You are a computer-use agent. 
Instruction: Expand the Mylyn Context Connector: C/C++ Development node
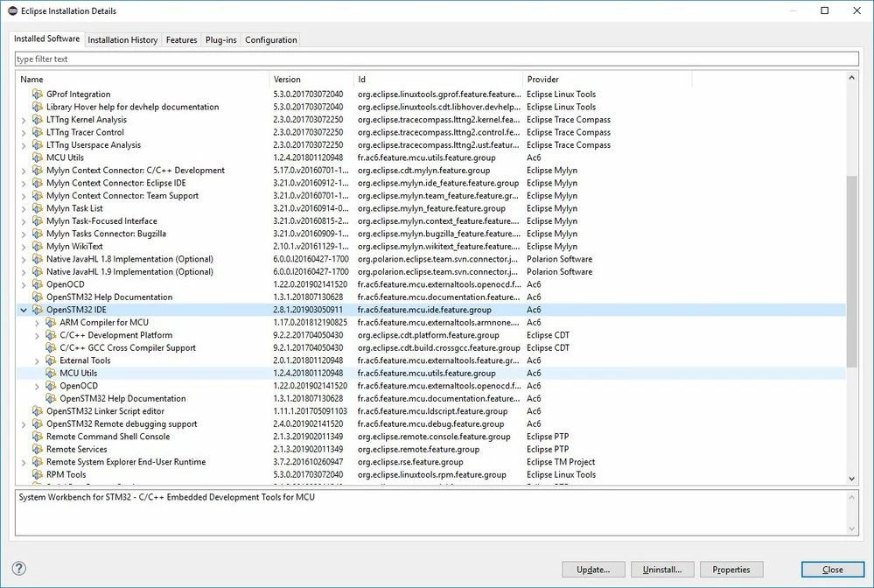[x=24, y=171]
